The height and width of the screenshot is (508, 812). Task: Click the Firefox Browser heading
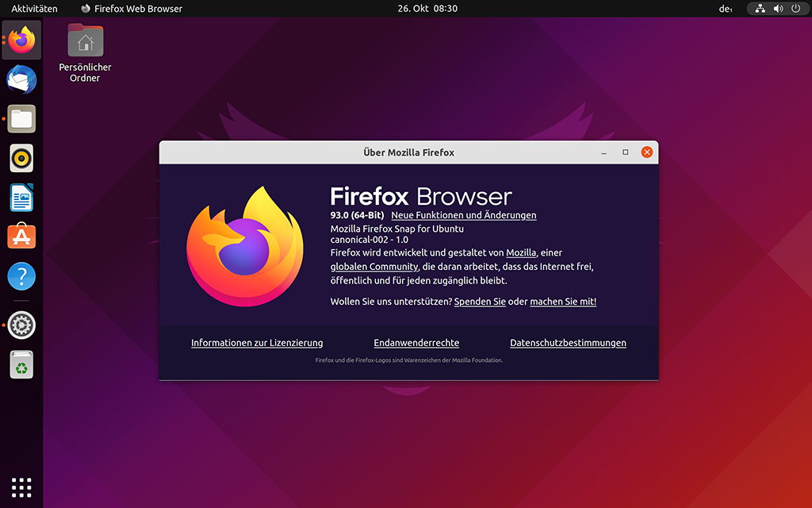(421, 197)
